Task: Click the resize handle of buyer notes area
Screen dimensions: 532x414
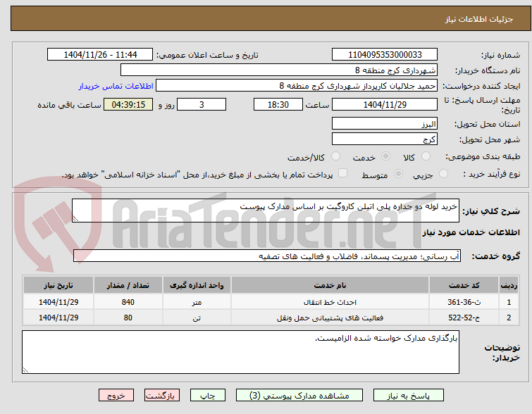Action: point(25,370)
